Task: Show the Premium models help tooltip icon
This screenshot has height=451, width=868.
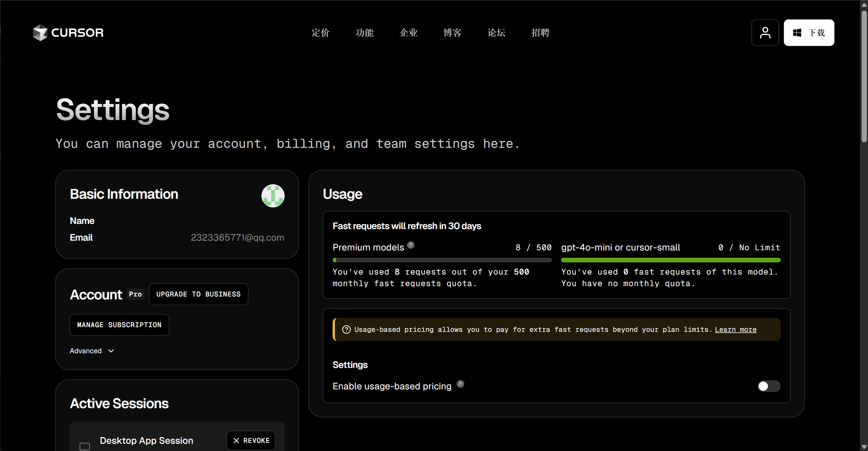Action: [x=411, y=245]
